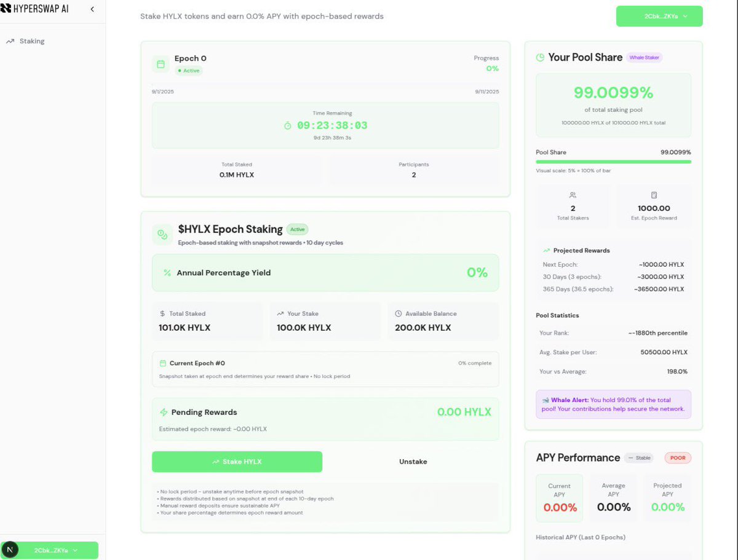Click the Active badge under Epoch 0
The height and width of the screenshot is (560, 738).
click(188, 71)
